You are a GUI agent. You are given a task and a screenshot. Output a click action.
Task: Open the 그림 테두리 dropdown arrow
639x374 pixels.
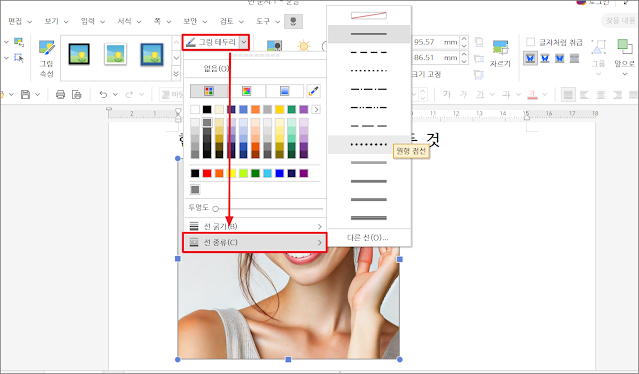[243, 42]
